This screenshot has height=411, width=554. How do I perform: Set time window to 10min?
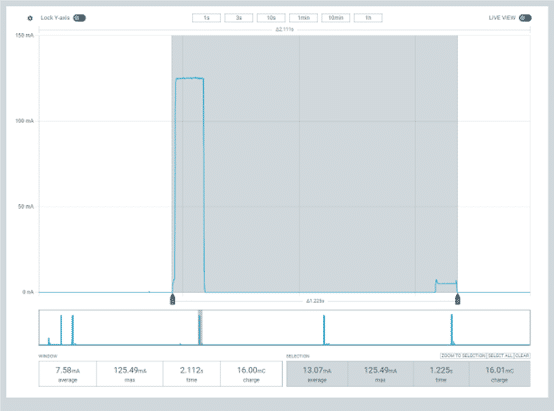click(336, 18)
